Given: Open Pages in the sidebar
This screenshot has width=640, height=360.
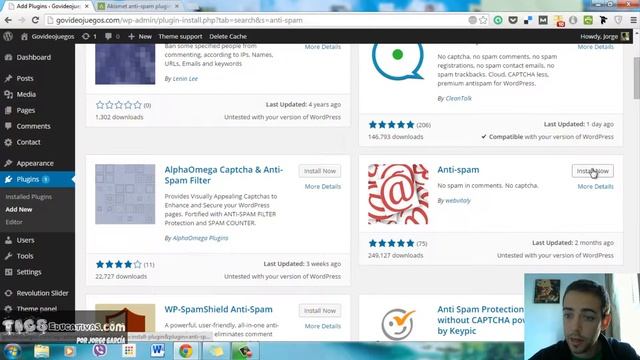Looking at the screenshot, I should click(x=26, y=110).
